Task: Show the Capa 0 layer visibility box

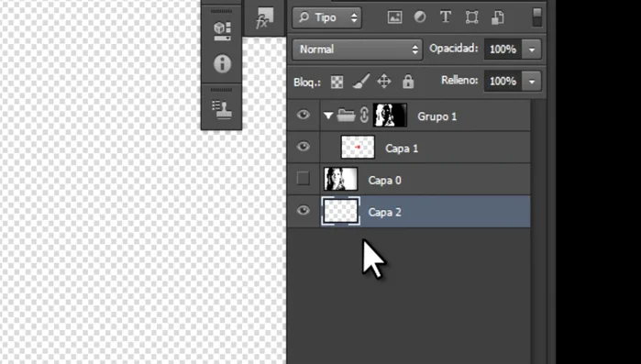Action: point(303,179)
